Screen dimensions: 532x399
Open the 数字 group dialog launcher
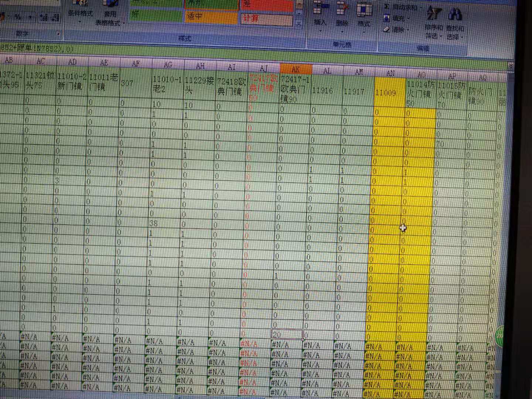click(x=58, y=34)
